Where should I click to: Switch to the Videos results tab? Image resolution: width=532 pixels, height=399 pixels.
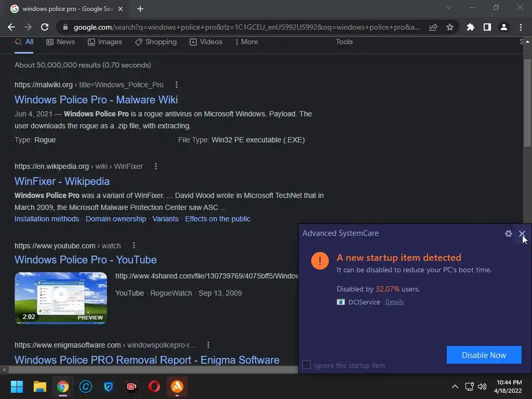tap(206, 42)
